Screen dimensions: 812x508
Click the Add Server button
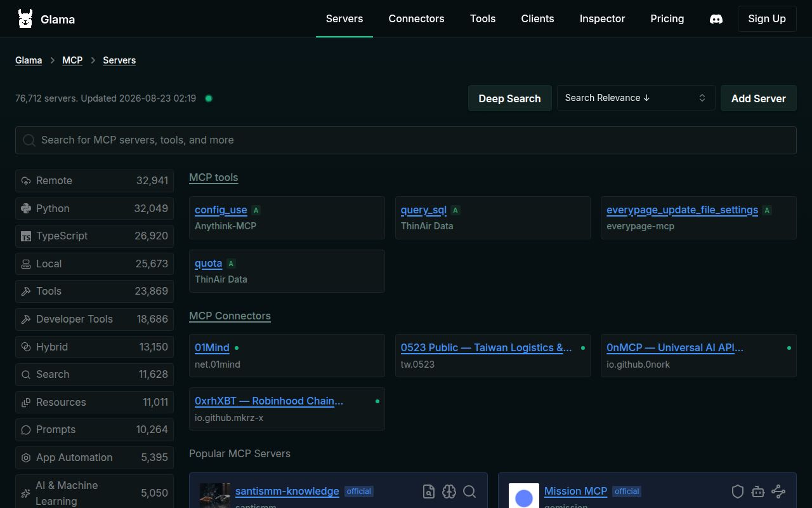click(758, 98)
